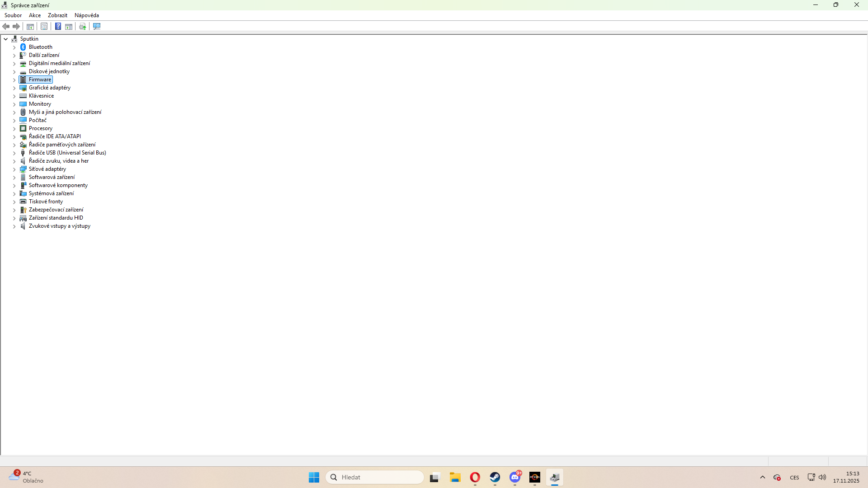Click the Back arrow toolbar icon
868x488 pixels.
[6, 26]
